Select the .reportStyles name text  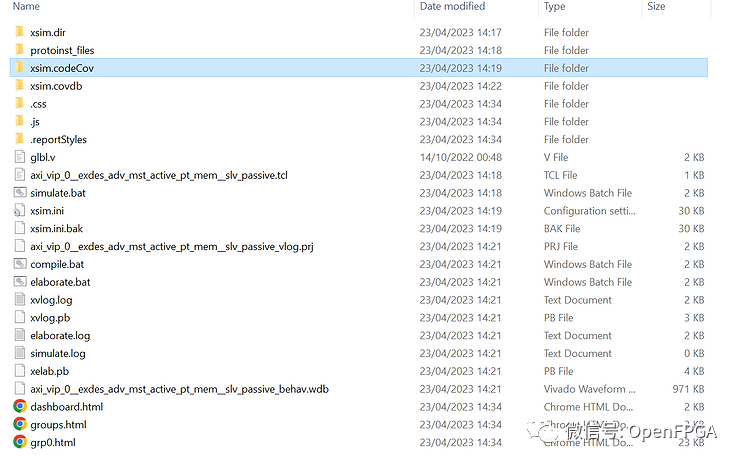pyautogui.click(x=59, y=140)
